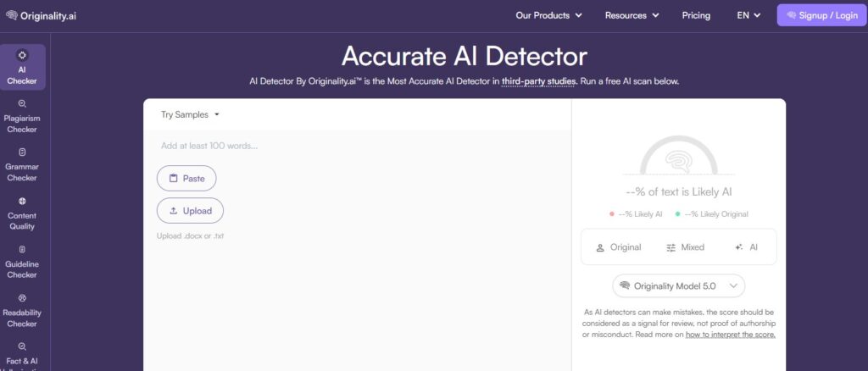Click the green Likely Original legend dot

point(677,214)
